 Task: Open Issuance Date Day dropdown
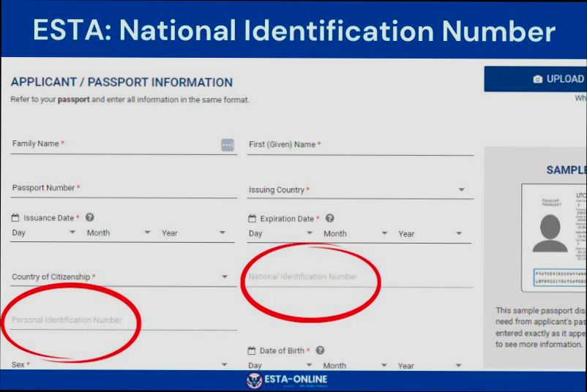click(x=43, y=233)
